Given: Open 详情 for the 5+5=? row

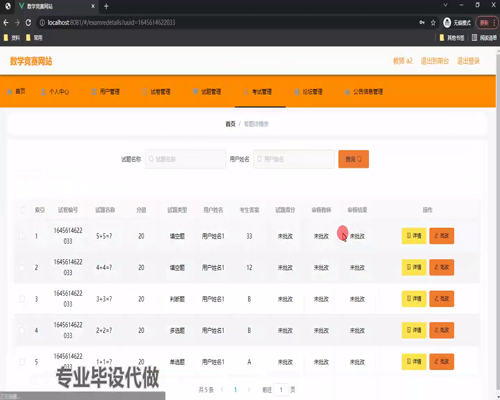Looking at the screenshot, I should 414,236.
